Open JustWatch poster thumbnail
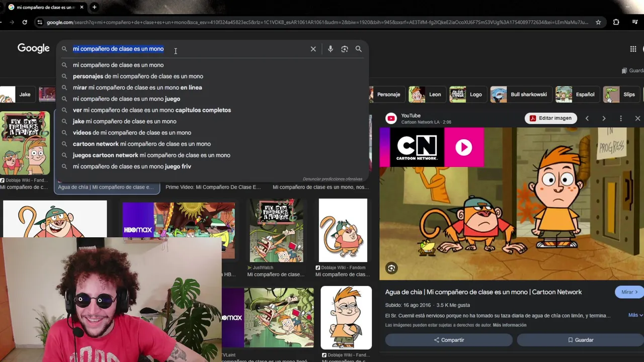This screenshot has width=644, height=362. [276, 230]
